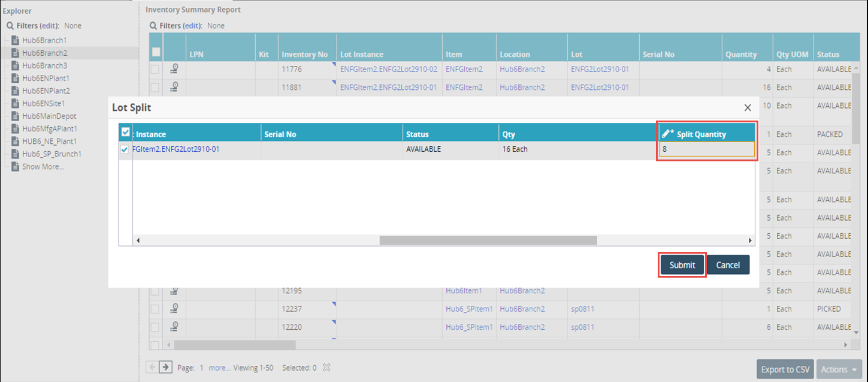Click the document icon beside Hub6ENSite1
The width and height of the screenshot is (868, 382).
[x=16, y=103]
